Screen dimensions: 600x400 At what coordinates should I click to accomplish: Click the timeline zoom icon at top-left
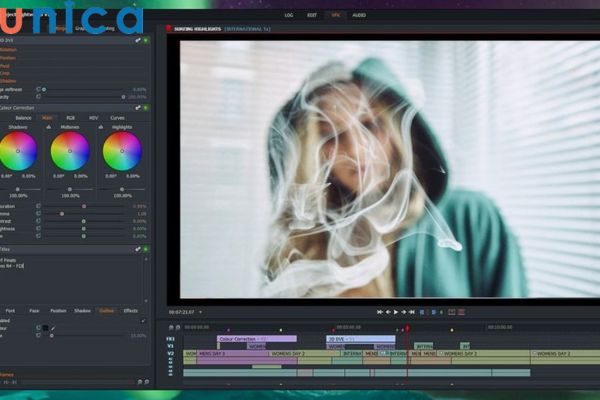point(170,326)
